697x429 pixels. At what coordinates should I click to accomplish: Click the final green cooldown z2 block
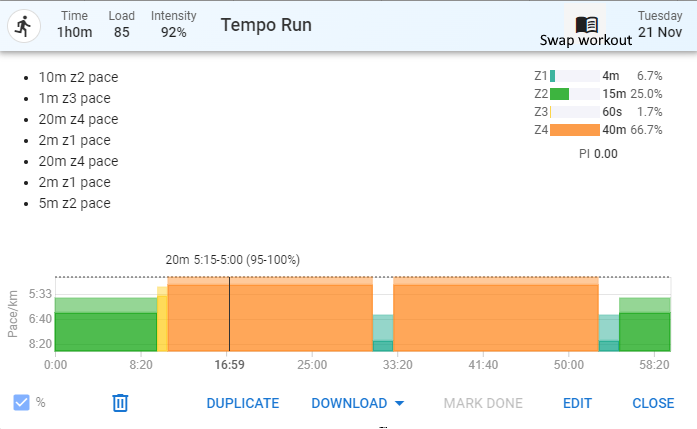(x=645, y=325)
